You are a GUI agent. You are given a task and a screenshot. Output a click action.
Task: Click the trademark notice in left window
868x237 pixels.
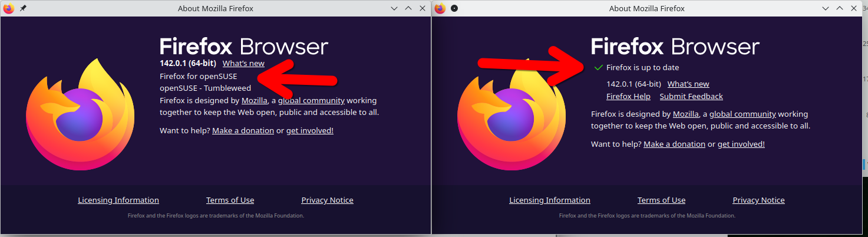(x=216, y=216)
